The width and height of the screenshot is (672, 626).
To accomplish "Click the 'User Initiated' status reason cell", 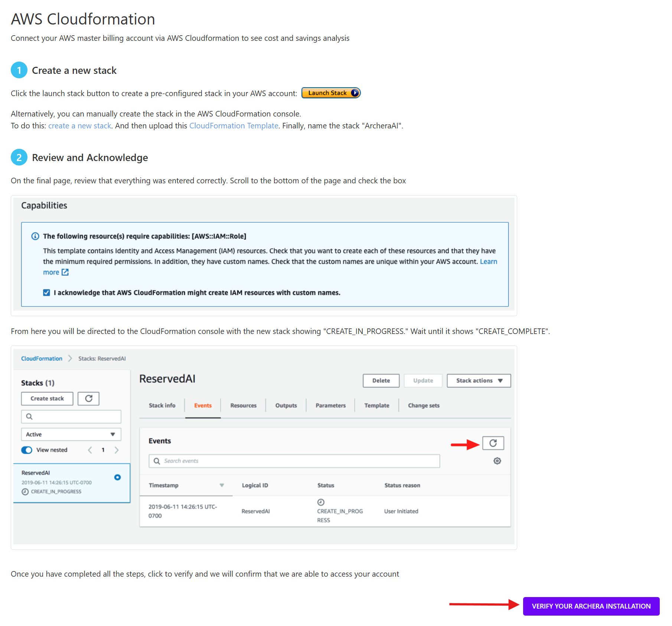I will pyautogui.click(x=401, y=511).
